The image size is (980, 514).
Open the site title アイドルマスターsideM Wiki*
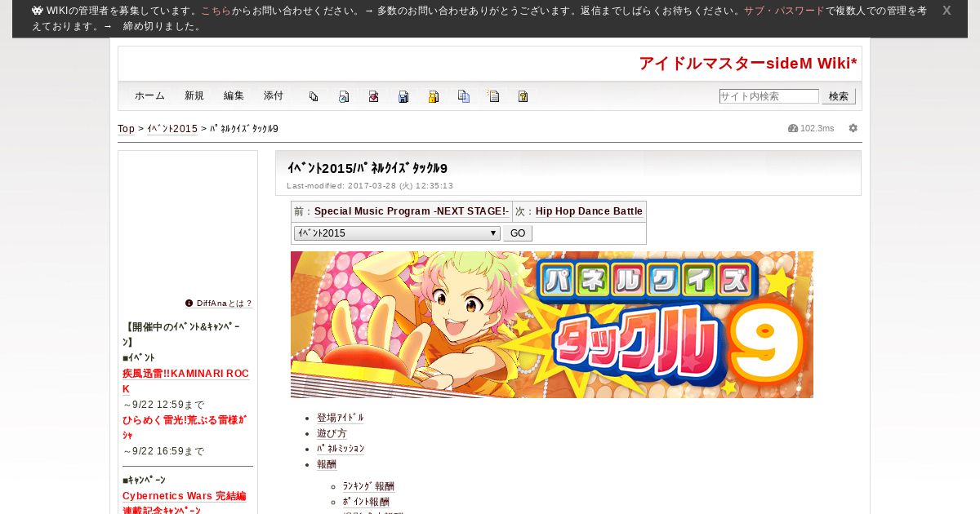(x=748, y=64)
